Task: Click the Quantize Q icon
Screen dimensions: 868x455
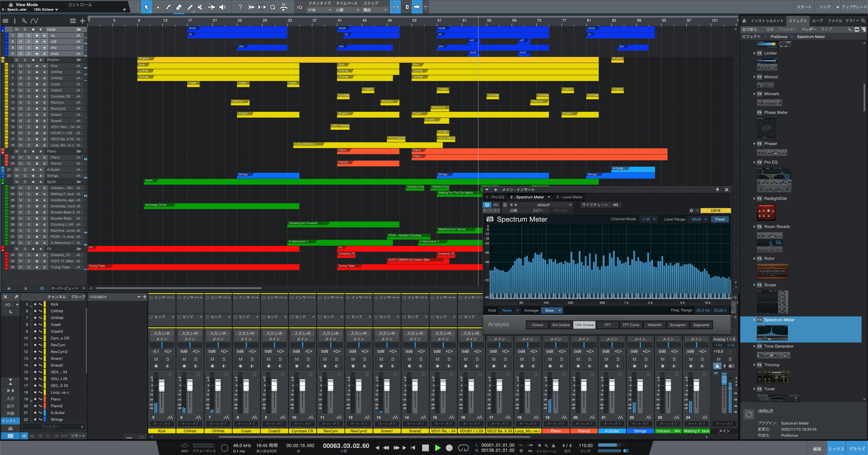Action: click(273, 7)
